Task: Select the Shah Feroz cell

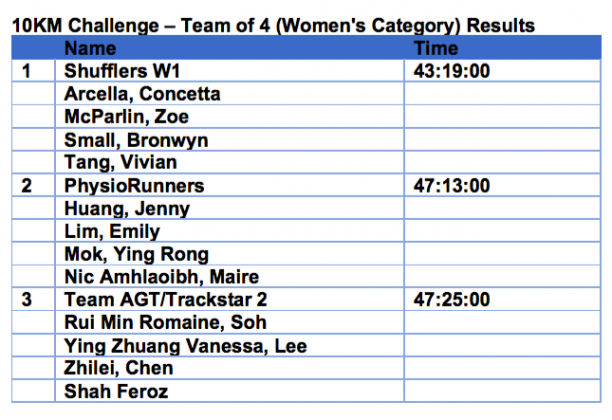Action: point(114,392)
